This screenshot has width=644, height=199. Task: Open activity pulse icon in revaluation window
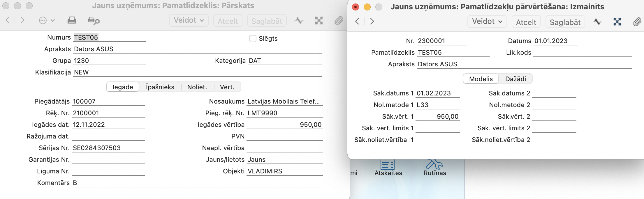click(597, 22)
